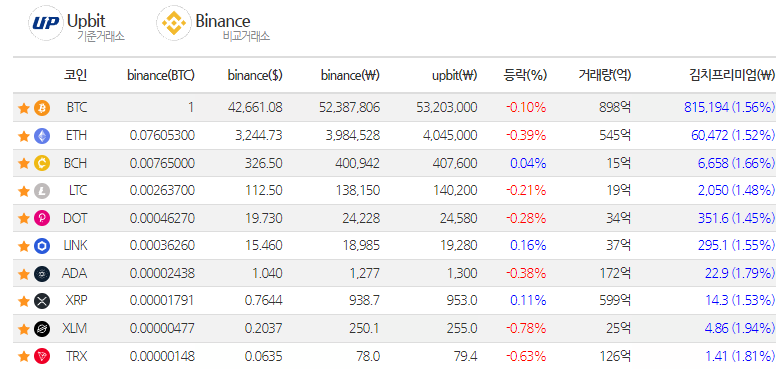The image size is (783, 379).
Task: Unfavorite BTC using its star
Action: tap(23, 108)
